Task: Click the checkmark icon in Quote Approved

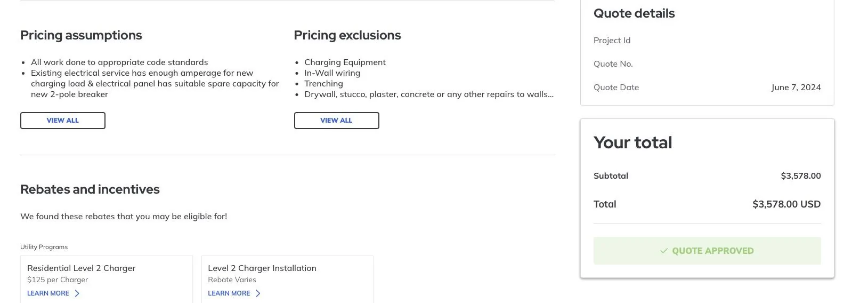Action: tap(664, 251)
